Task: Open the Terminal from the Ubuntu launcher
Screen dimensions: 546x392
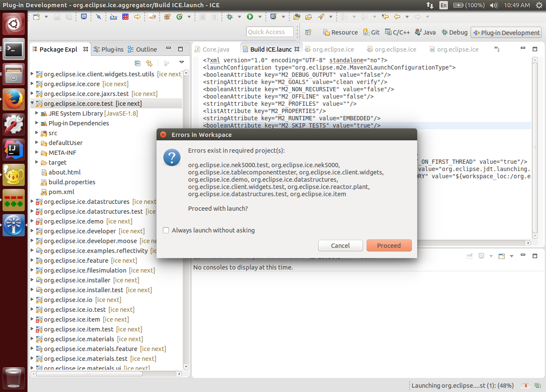Action: click(14, 49)
